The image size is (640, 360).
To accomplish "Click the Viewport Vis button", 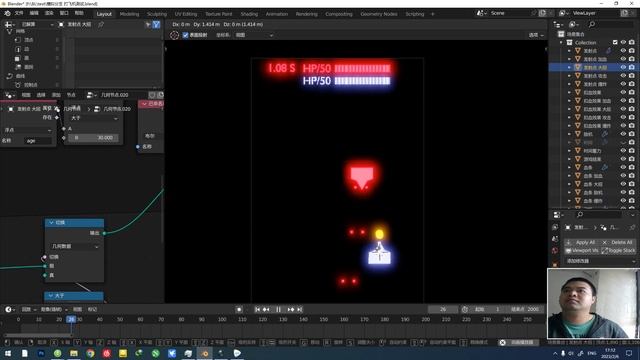I will point(581,251).
